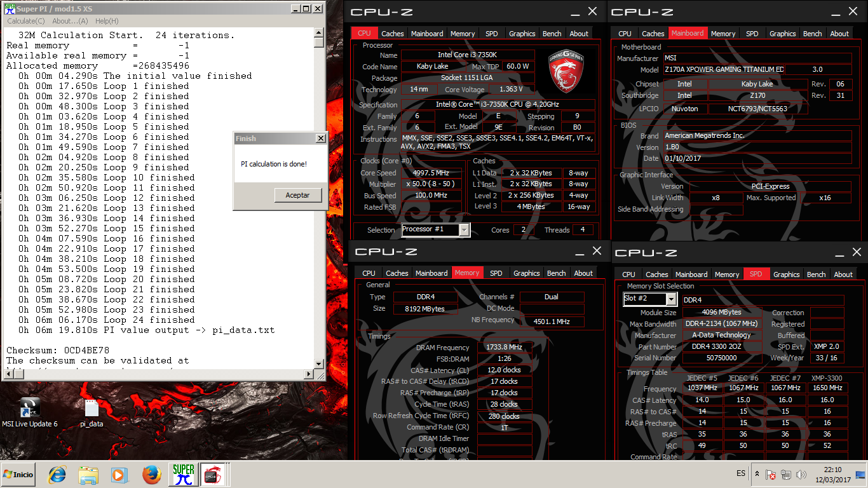The image size is (868, 488).
Task: Open the Inicio start button
Action: click(x=18, y=474)
